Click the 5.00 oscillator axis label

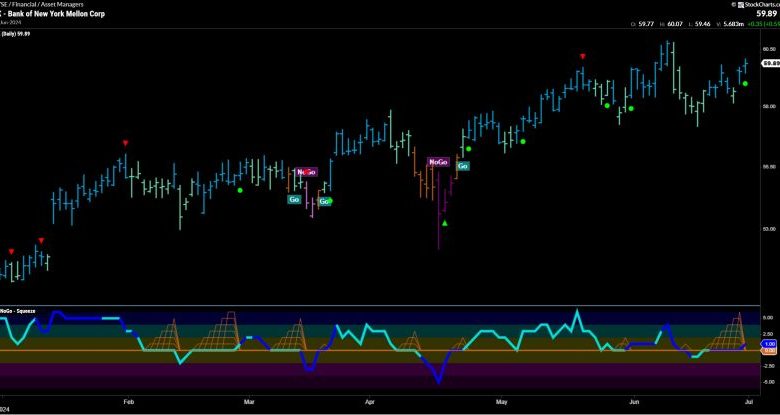769,317
